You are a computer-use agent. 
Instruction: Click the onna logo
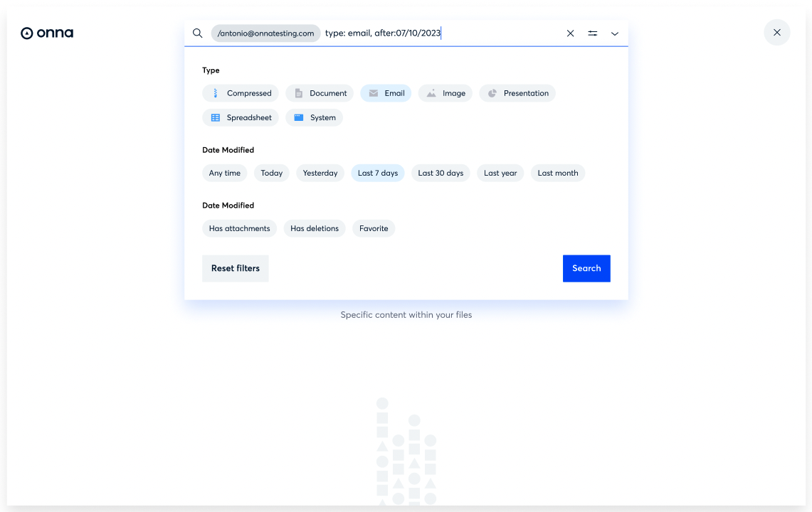(x=47, y=33)
